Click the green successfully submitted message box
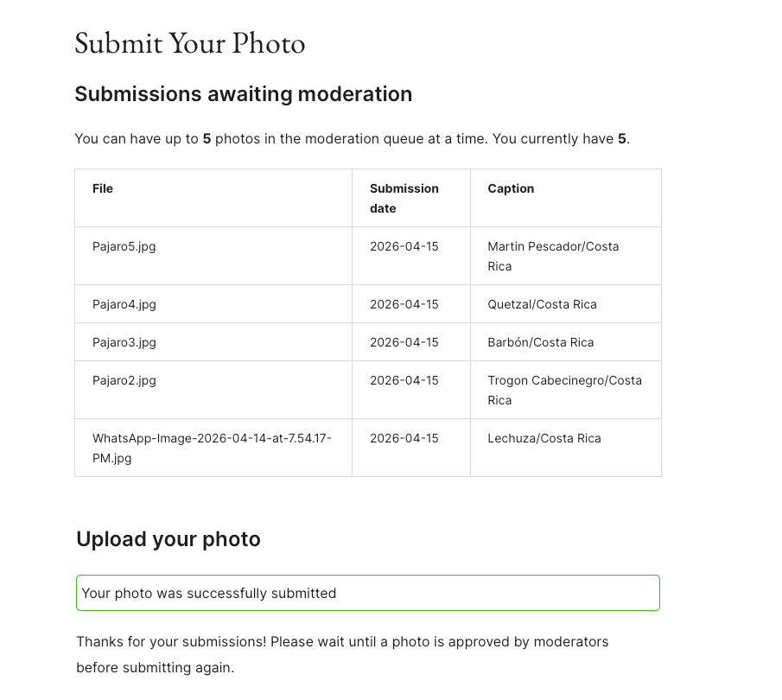This screenshot has width=782, height=700. coord(367,593)
